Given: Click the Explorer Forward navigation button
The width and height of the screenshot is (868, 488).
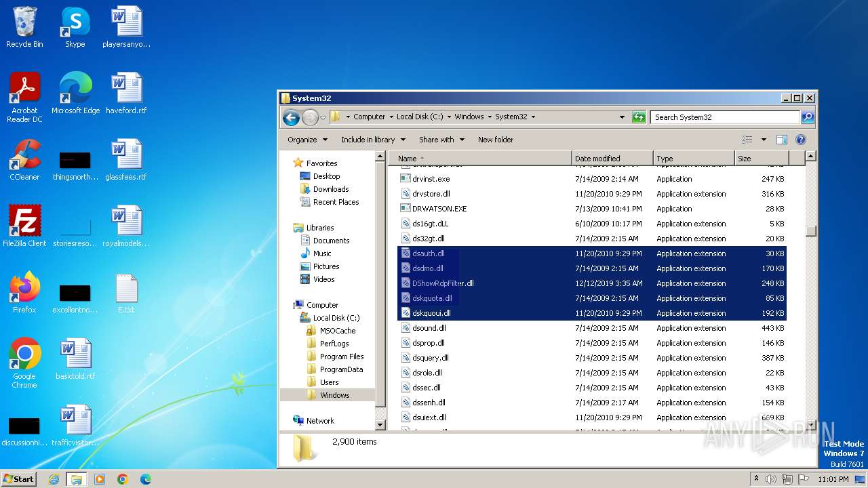Looking at the screenshot, I should click(x=310, y=117).
